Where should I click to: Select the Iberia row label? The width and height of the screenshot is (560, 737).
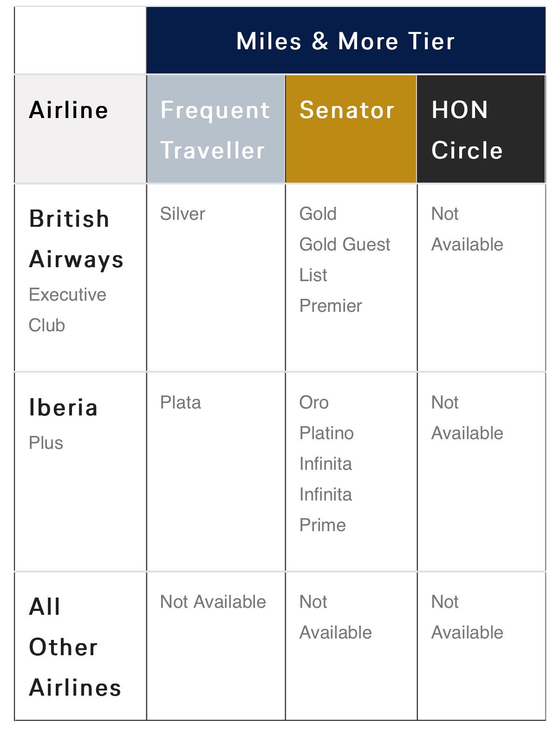tap(63, 408)
